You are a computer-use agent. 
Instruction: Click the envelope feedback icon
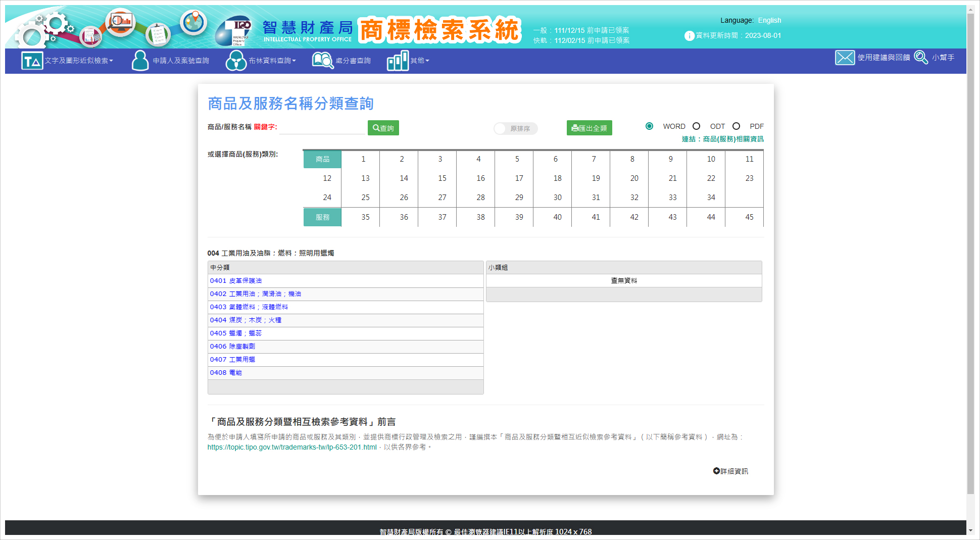[x=845, y=58]
